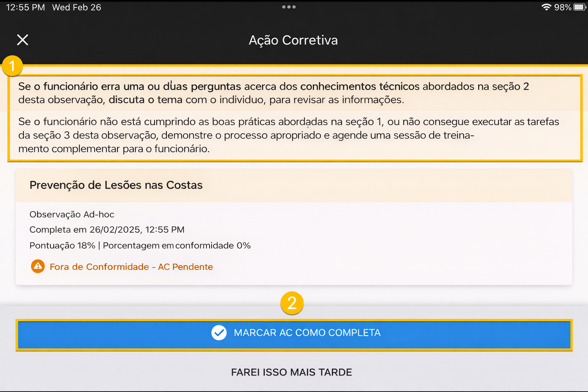Tap the orange warning triangle icon
The image size is (588, 392).
38,266
